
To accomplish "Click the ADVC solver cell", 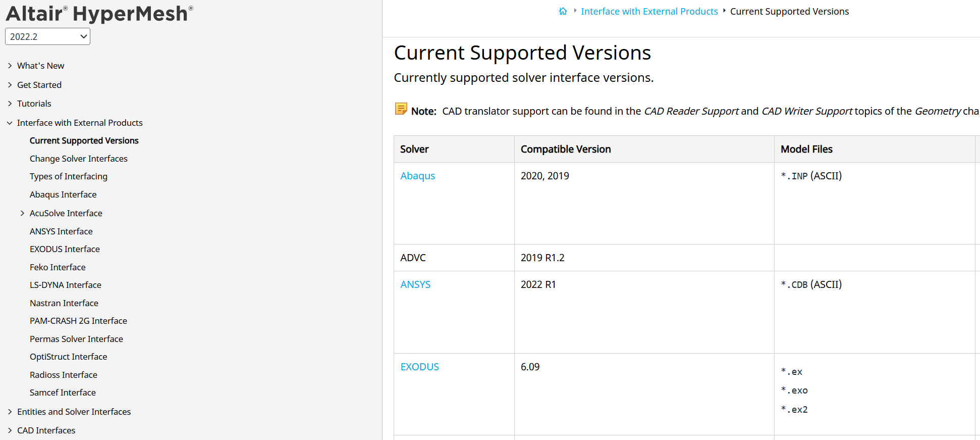I will (x=454, y=258).
